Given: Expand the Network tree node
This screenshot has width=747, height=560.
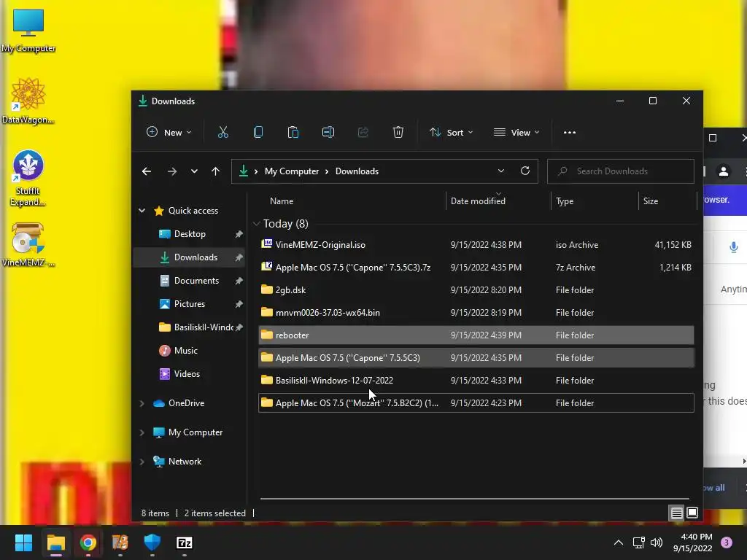Looking at the screenshot, I should (142, 462).
